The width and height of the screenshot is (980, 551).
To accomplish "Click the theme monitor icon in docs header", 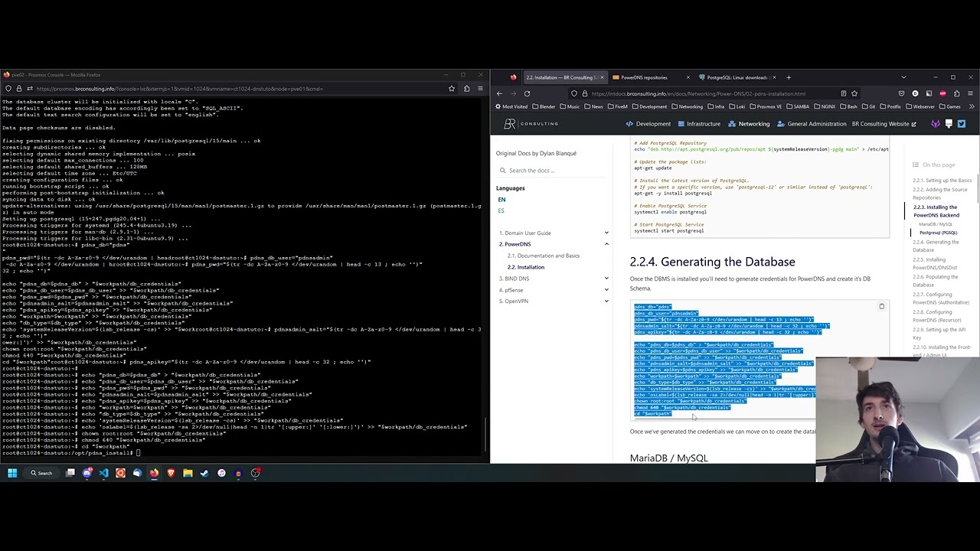I will [x=949, y=124].
